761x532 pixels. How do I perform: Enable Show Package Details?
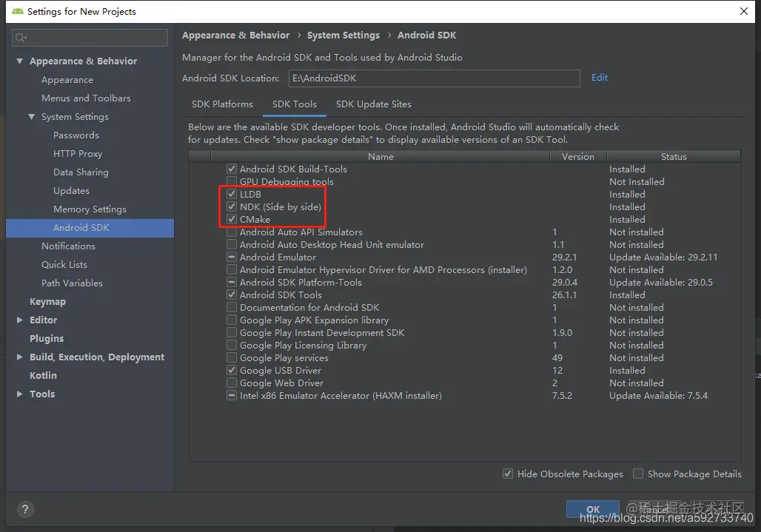pos(638,474)
